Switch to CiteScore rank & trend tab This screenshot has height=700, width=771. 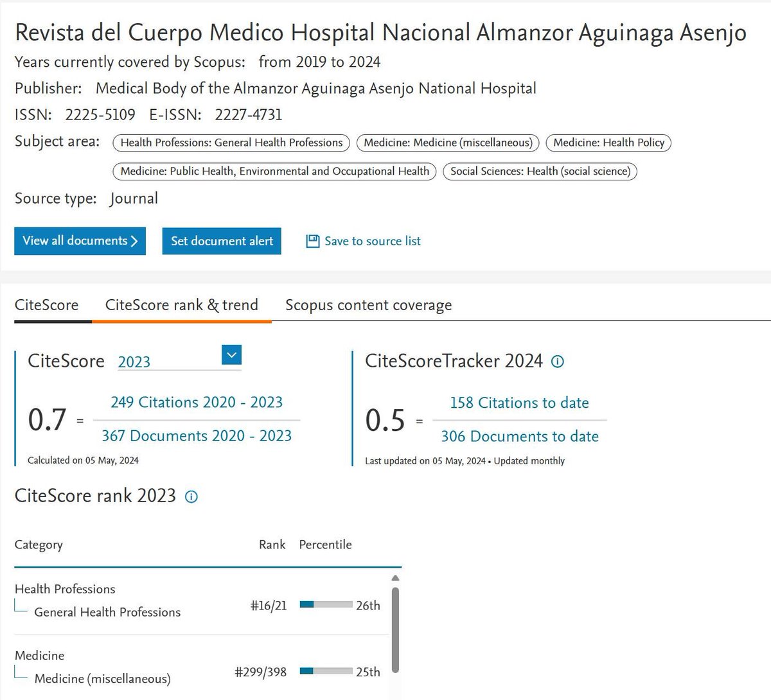[x=182, y=305]
